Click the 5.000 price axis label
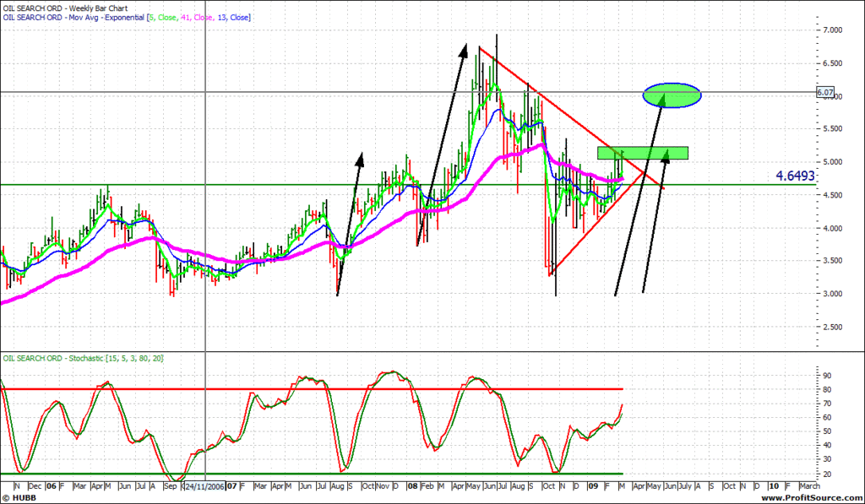 831,162
